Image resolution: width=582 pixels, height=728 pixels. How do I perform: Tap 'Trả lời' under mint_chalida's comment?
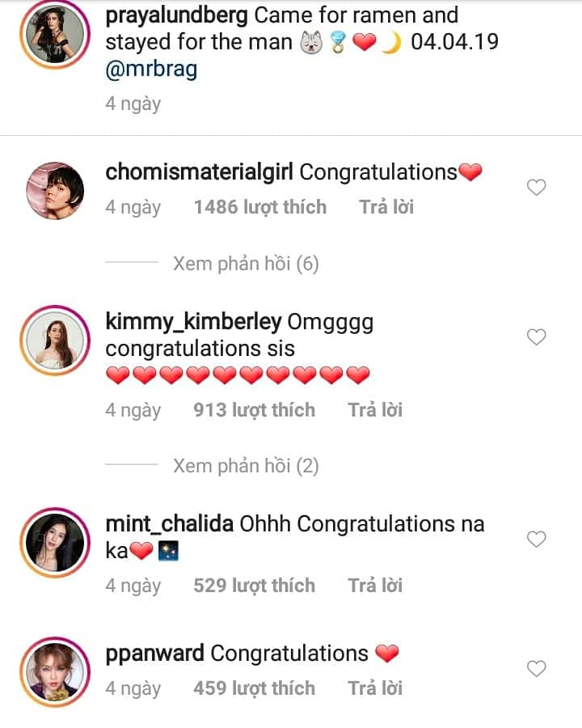[375, 586]
